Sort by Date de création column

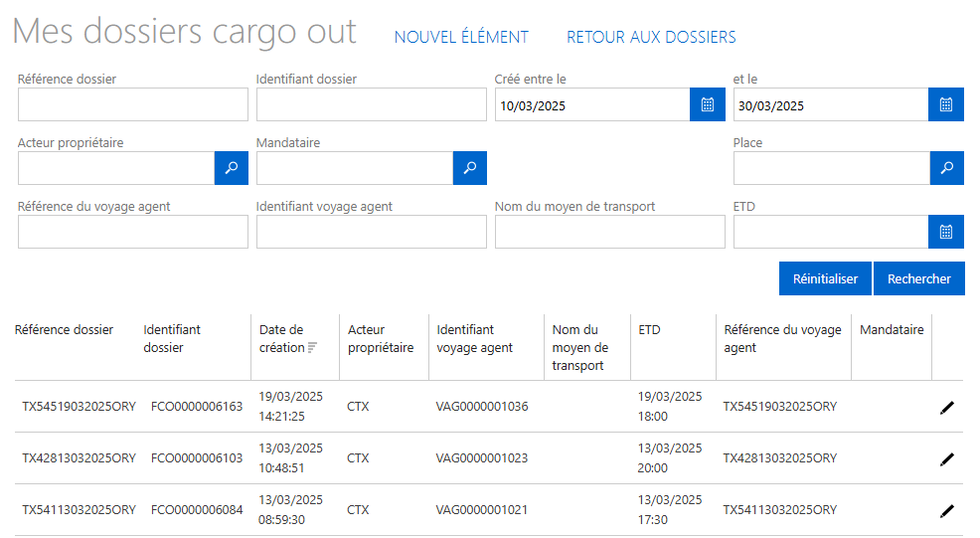[282, 339]
